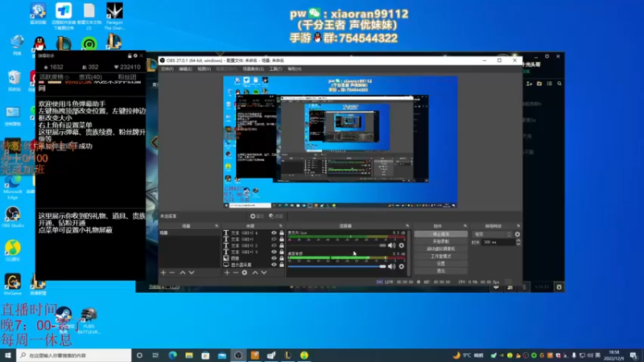Open Microsoft Edge desktop shortcut
Screen dimensions: 644x362
(12, 187)
